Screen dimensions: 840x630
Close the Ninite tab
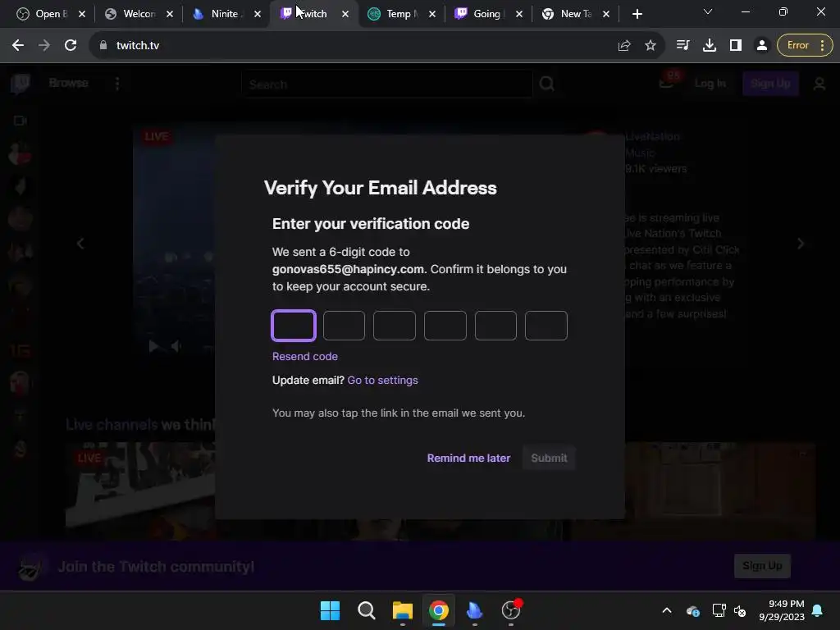click(258, 14)
